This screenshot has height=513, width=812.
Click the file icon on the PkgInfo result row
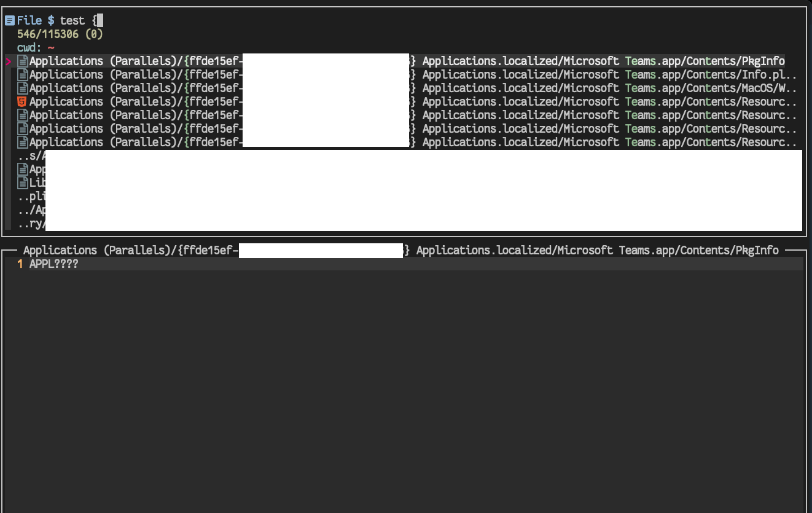pos(22,61)
